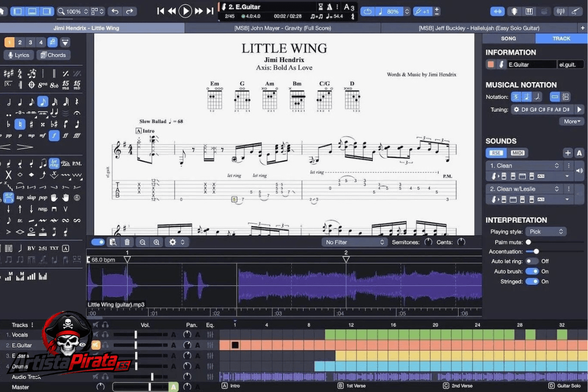Select the quarter note duration
The image size is (588, 392).
point(20,102)
